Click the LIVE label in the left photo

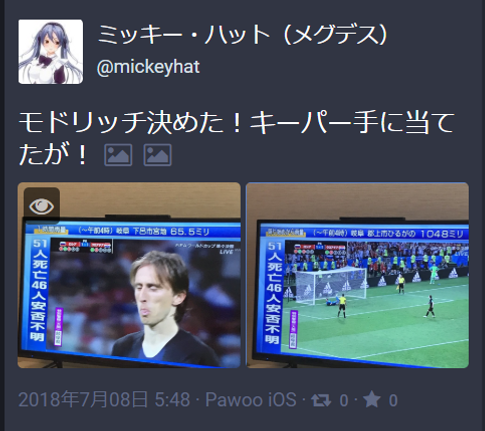(226, 252)
